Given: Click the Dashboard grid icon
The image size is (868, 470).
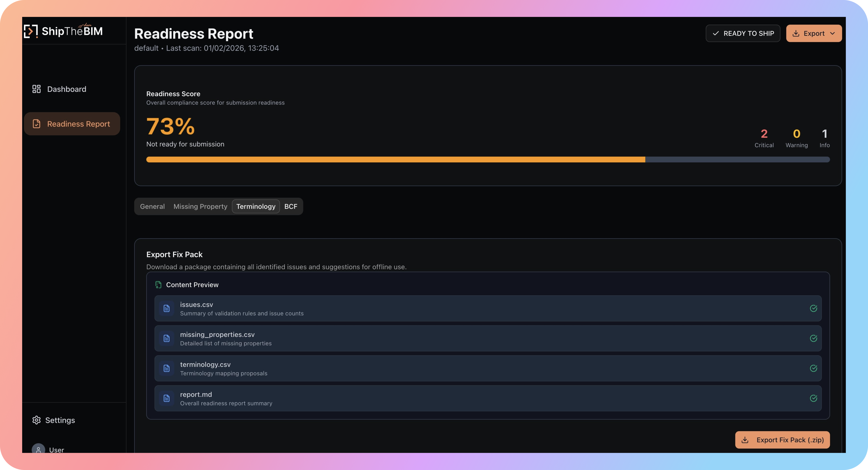Looking at the screenshot, I should point(36,89).
